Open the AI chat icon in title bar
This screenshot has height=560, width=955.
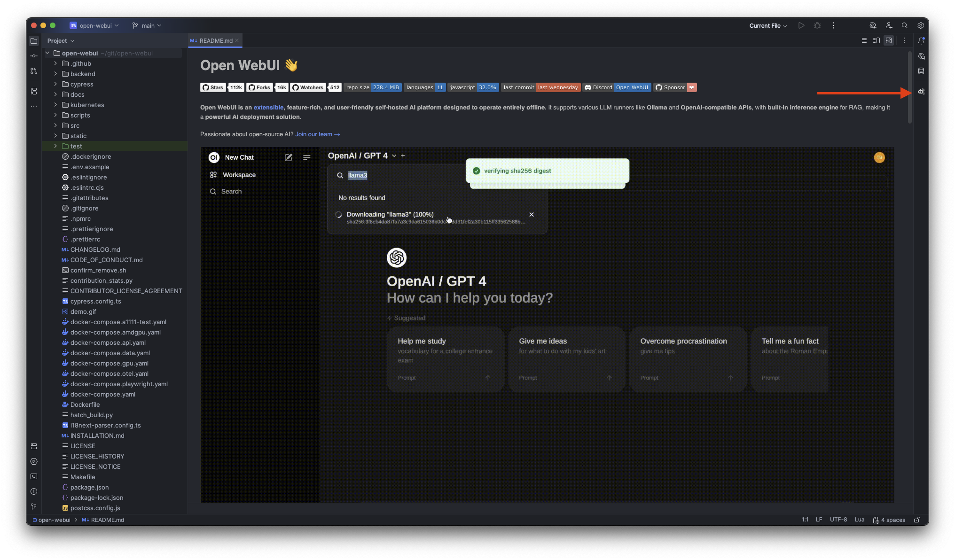[x=873, y=25]
